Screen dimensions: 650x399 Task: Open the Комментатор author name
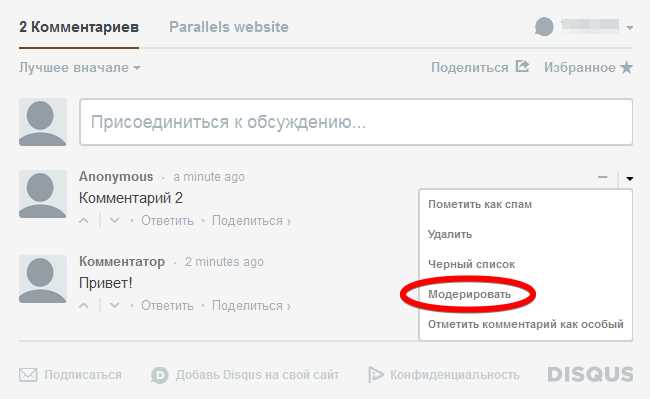(x=122, y=262)
